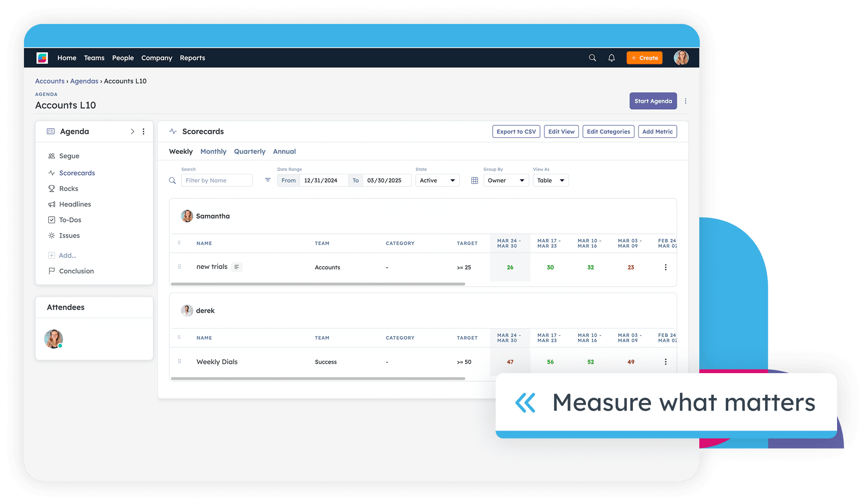Open the filter toggle beside the search field
Image resolution: width=868 pixels, height=504 pixels.
pyautogui.click(x=268, y=180)
